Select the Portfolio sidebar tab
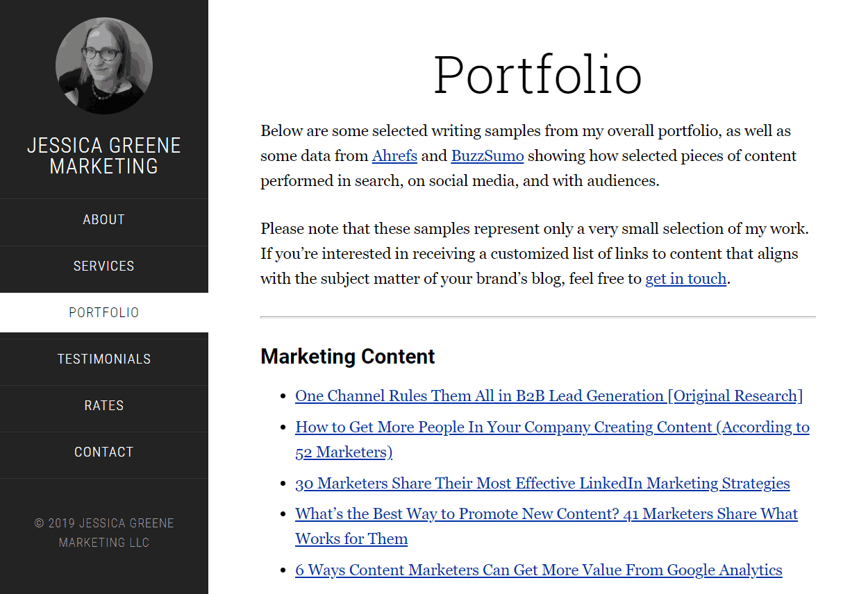868x594 pixels. [x=104, y=312]
